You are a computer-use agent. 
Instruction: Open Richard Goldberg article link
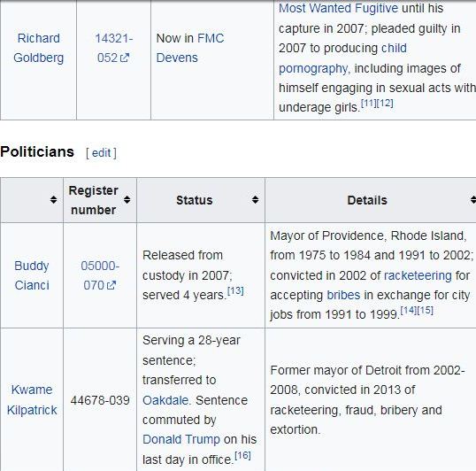point(39,48)
